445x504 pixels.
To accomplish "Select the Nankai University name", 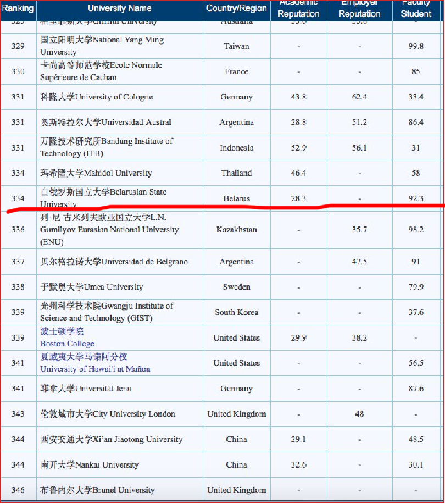I will [x=90, y=464].
